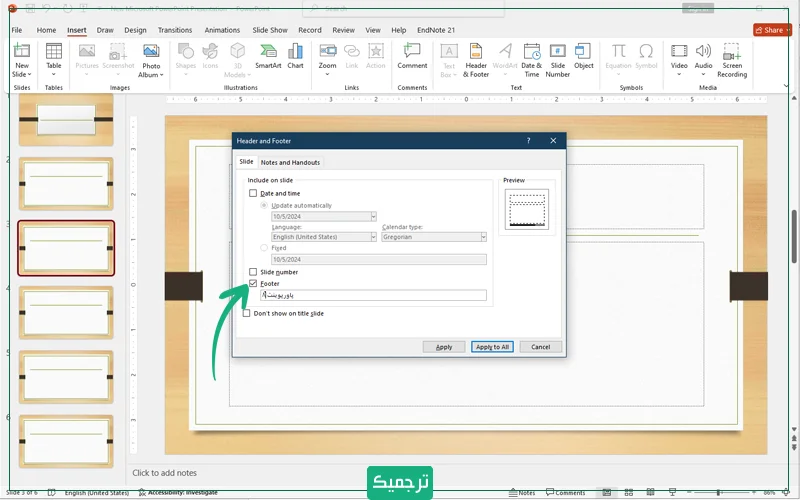This screenshot has height=500, width=800.
Task: Switch to Notes and Handouts tab
Action: tap(290, 162)
